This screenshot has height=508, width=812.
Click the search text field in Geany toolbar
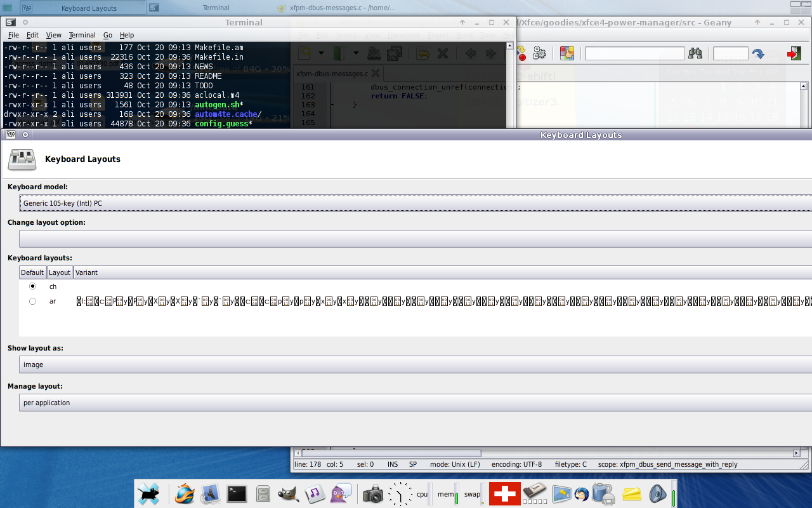tap(634, 53)
